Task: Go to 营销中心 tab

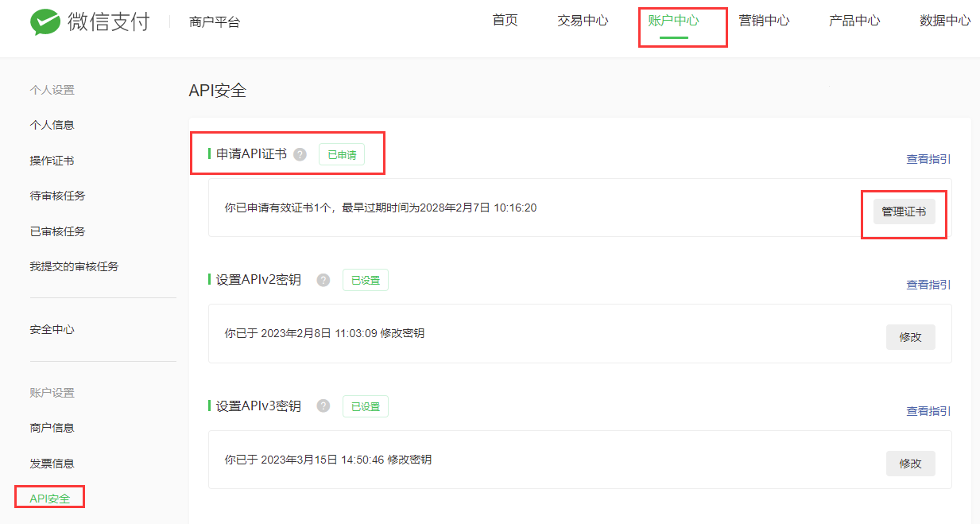Action: pos(764,21)
